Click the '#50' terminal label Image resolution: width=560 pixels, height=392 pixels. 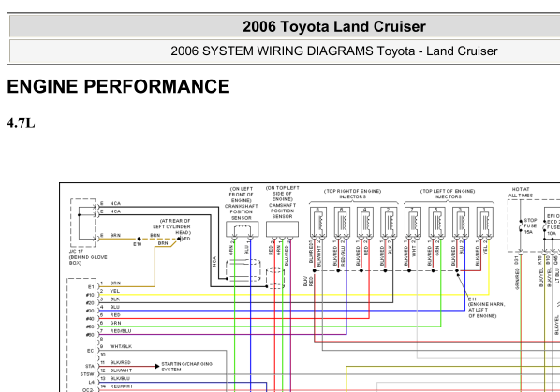coord(90,327)
